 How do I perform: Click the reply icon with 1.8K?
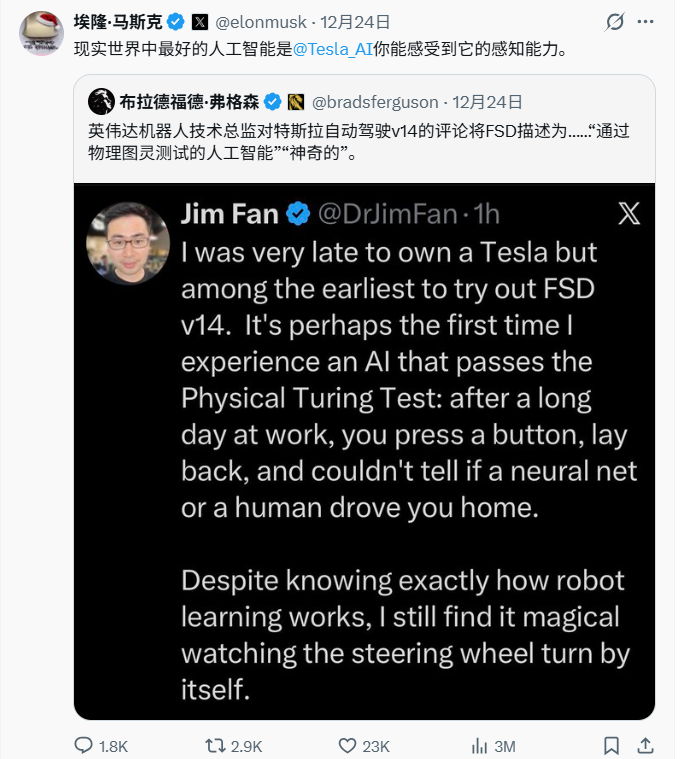85,745
